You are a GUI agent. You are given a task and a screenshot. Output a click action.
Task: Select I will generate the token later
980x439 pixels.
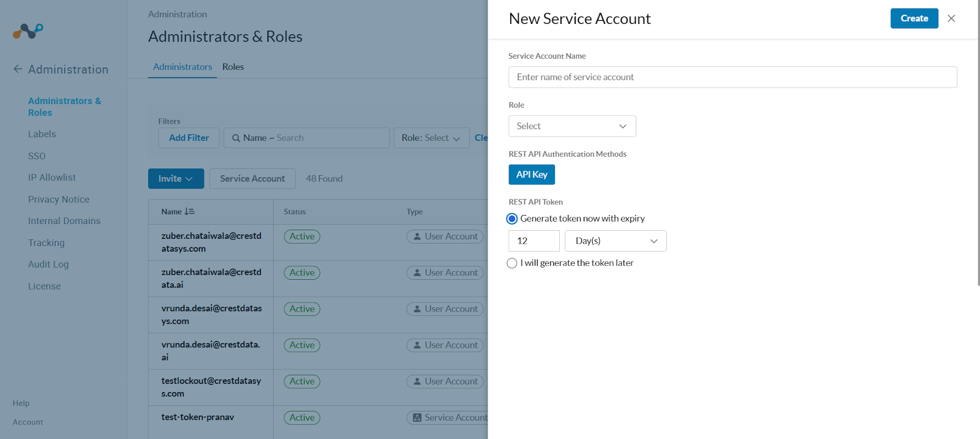point(512,263)
